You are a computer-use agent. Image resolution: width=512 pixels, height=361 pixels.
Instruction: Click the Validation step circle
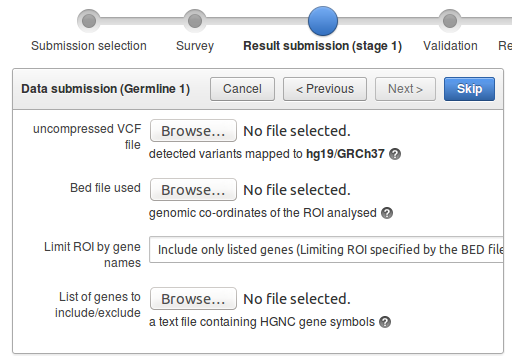(450, 21)
